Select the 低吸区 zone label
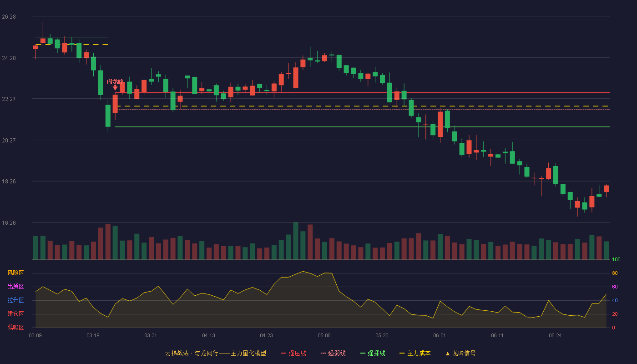This screenshot has height=364, width=637. [x=15, y=327]
